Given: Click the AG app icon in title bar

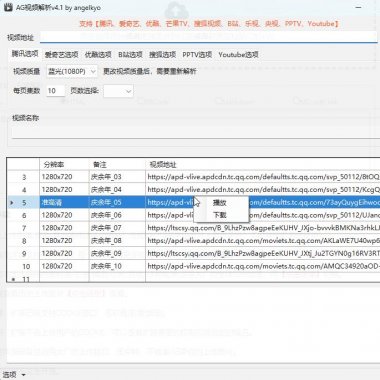Looking at the screenshot, I should [x=7, y=7].
